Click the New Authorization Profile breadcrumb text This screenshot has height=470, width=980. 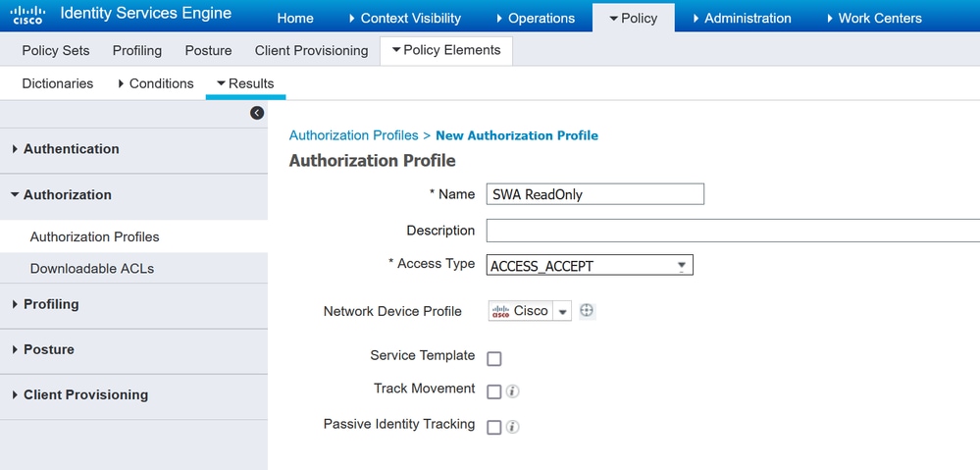[517, 135]
